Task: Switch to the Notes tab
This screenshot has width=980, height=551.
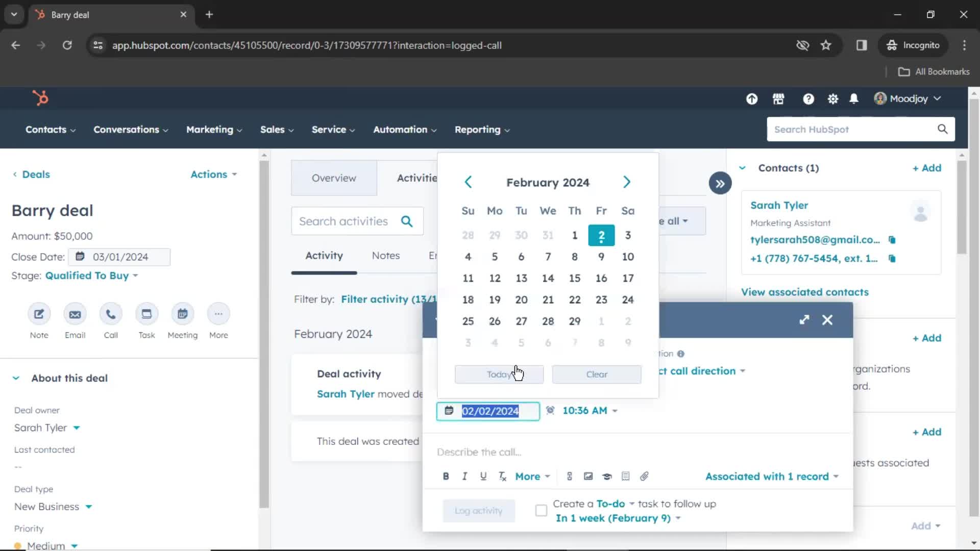Action: (386, 255)
